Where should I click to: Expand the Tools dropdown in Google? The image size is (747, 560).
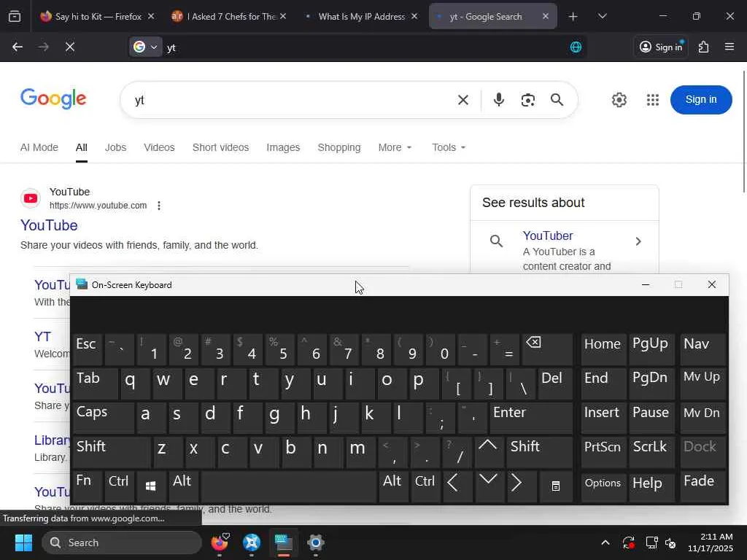point(449,147)
